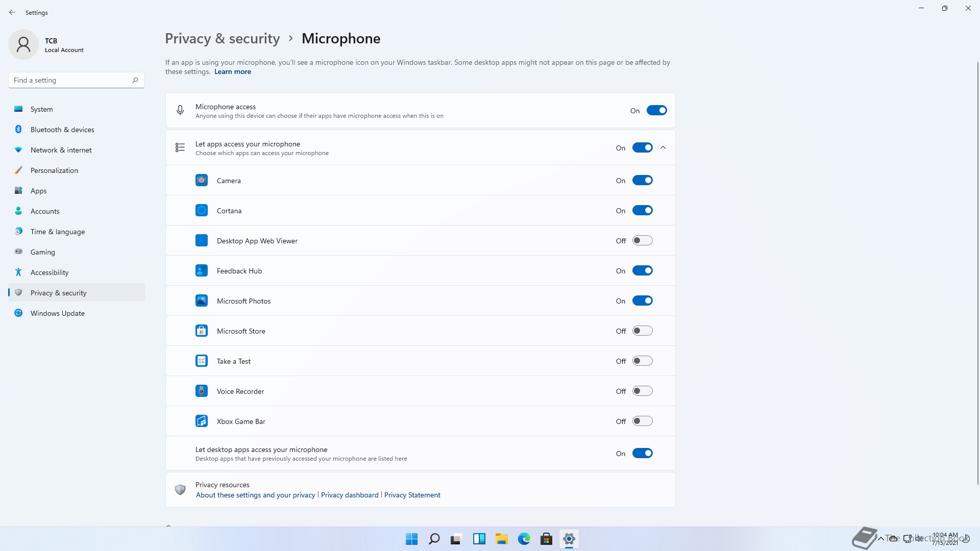This screenshot has width=980, height=551.
Task: Open System settings category
Action: [x=77, y=109]
